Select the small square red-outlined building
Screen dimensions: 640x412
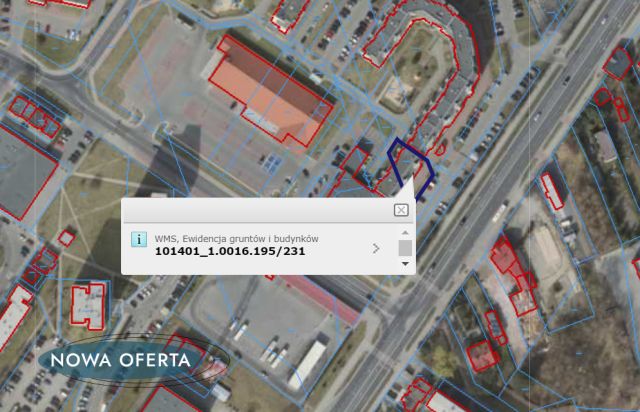pos(67,238)
